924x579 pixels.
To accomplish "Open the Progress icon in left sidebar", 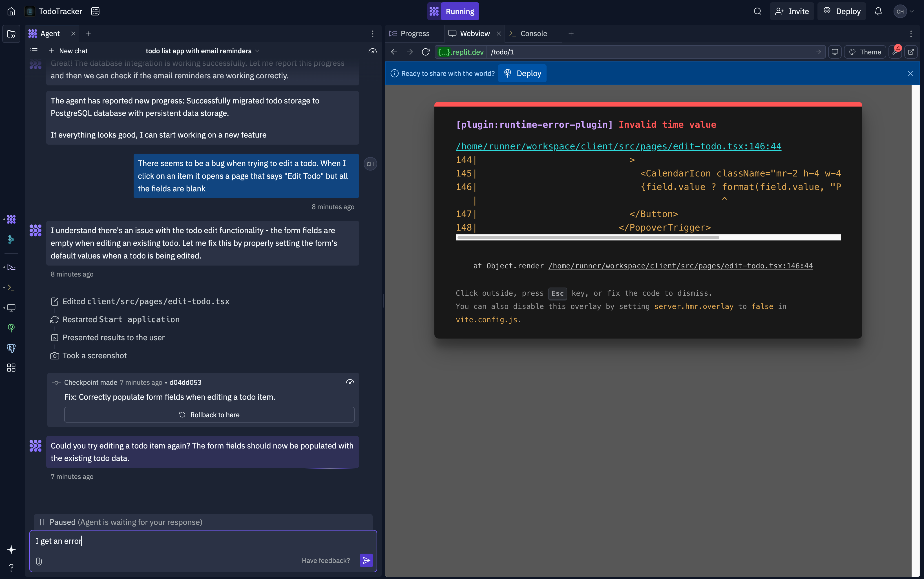I will click(x=11, y=267).
